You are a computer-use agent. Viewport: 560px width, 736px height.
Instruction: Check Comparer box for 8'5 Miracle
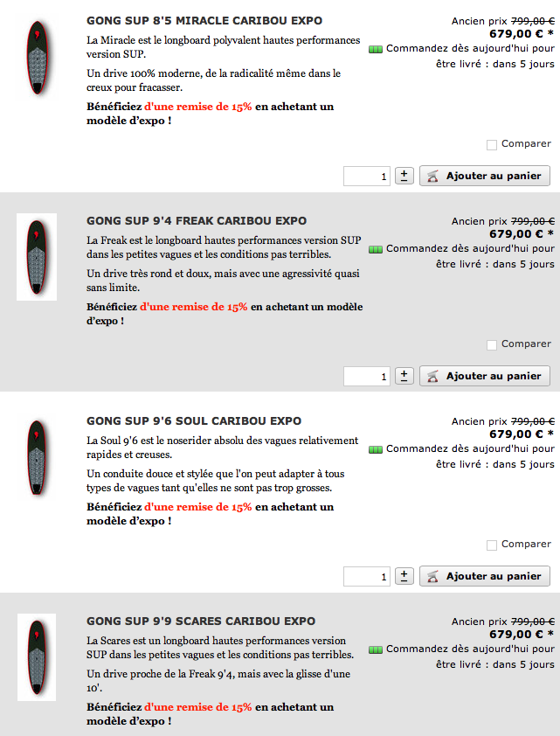pos(492,144)
